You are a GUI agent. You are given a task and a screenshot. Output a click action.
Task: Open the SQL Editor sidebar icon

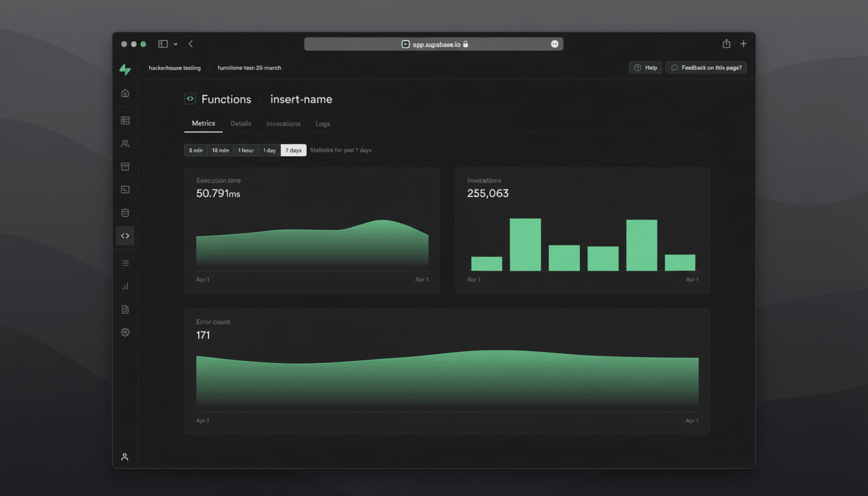point(125,189)
